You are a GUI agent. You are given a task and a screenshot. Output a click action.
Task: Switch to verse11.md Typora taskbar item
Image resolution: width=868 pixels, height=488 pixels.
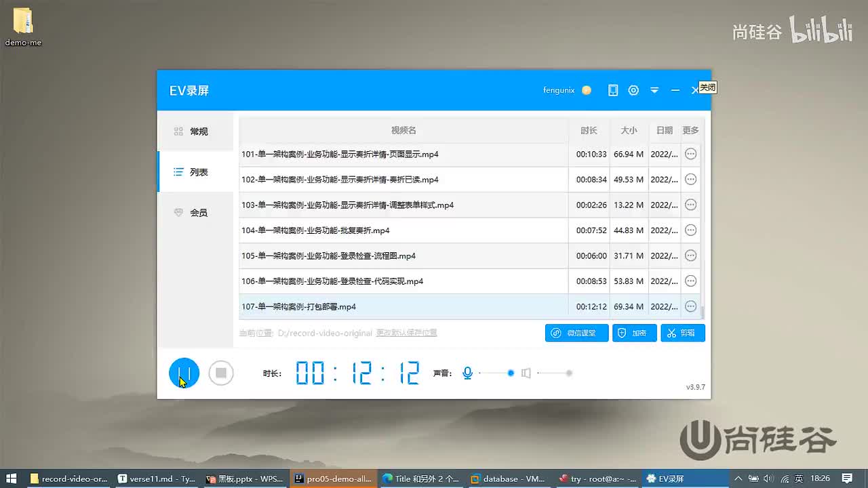pos(157,479)
